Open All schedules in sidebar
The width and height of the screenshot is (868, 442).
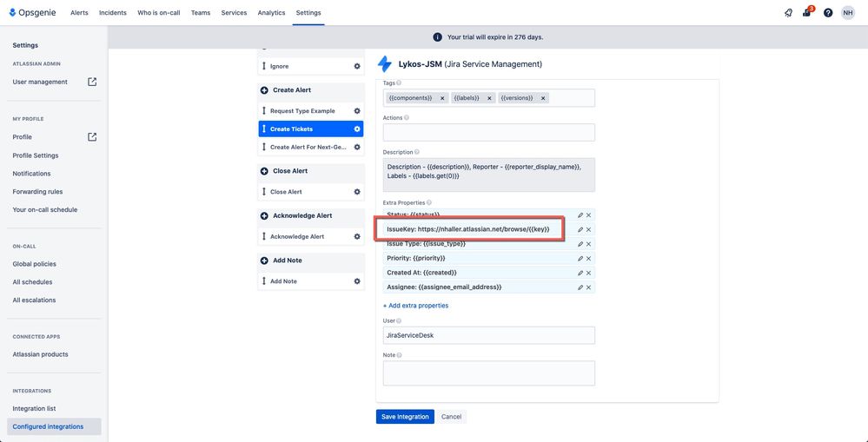(x=33, y=282)
